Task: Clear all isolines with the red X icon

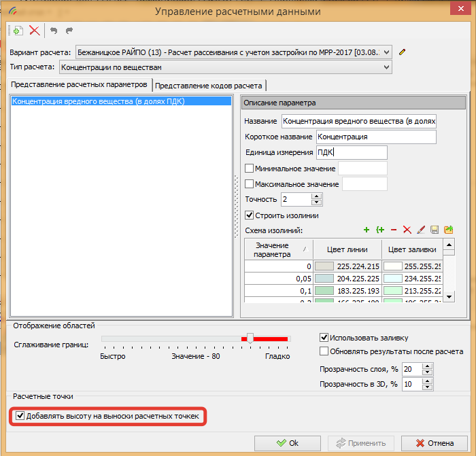Action: 407,230
